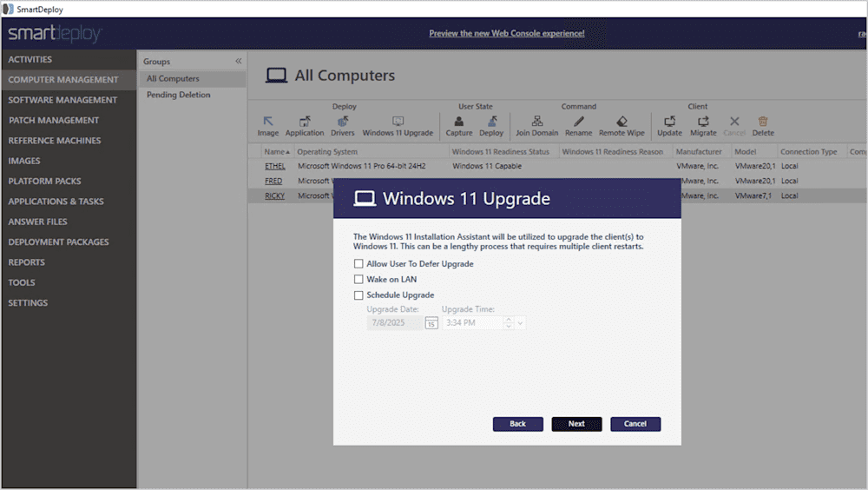Check the Wake on LAN option
This screenshot has width=868, height=490.
coord(358,280)
